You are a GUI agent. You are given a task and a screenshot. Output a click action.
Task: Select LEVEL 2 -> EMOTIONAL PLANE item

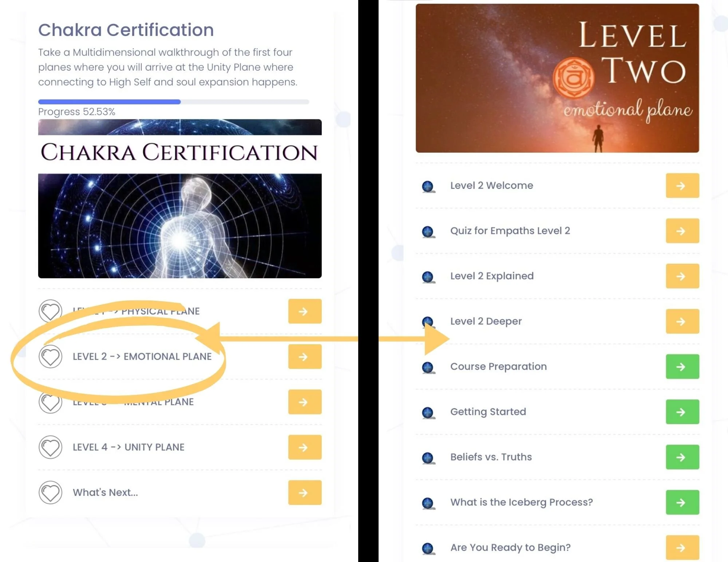142,356
